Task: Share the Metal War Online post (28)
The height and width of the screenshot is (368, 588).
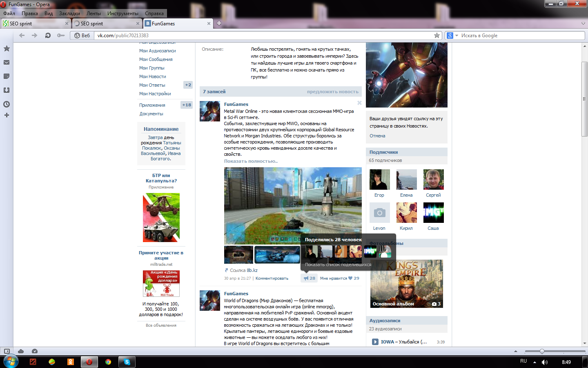Action: 309,278
